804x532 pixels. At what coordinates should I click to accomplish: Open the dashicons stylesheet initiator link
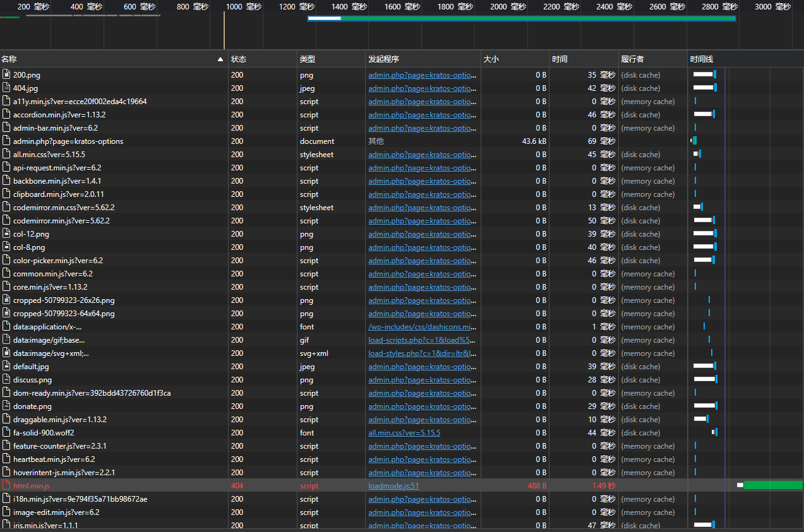(422, 326)
